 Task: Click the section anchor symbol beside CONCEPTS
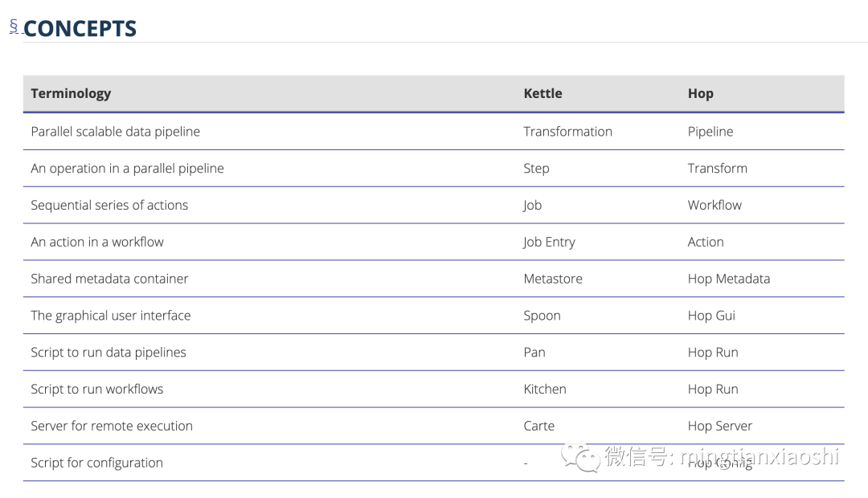pyautogui.click(x=14, y=27)
